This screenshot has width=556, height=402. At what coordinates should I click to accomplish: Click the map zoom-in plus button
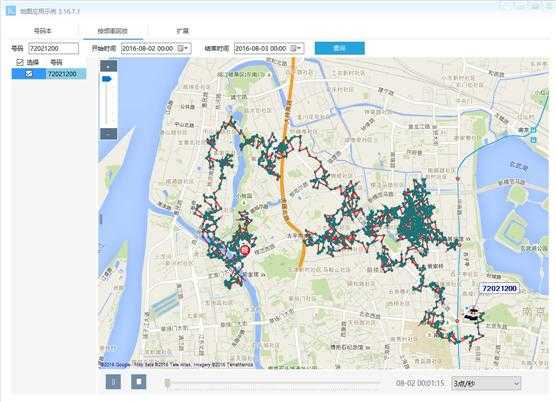[109, 66]
